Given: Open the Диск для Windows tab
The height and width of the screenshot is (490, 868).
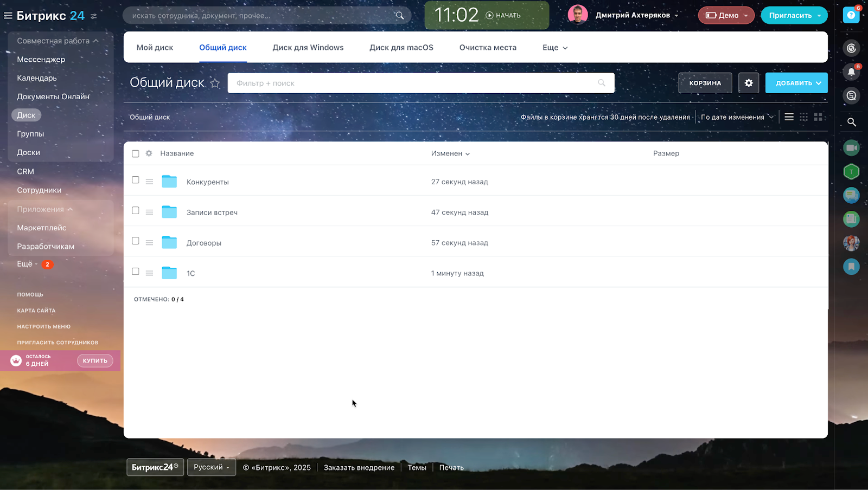Looking at the screenshot, I should 308,48.
